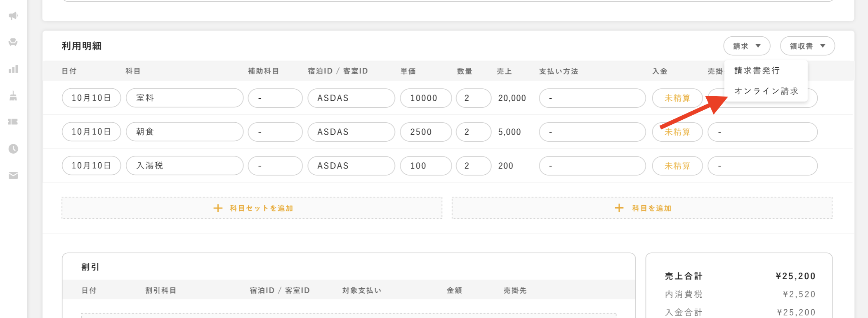The height and width of the screenshot is (318, 868).
Task: Open 補助科目 field in 室料 row
Action: click(x=275, y=98)
